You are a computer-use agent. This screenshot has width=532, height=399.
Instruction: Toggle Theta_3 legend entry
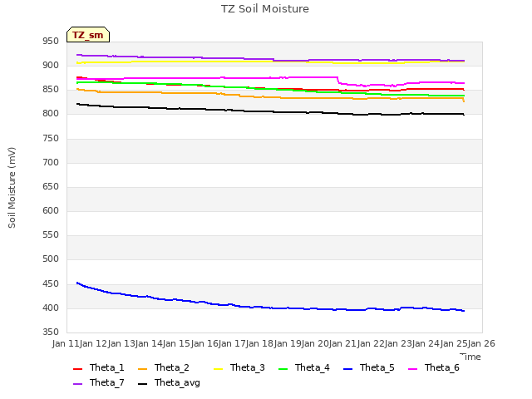pyautogui.click(x=239, y=367)
